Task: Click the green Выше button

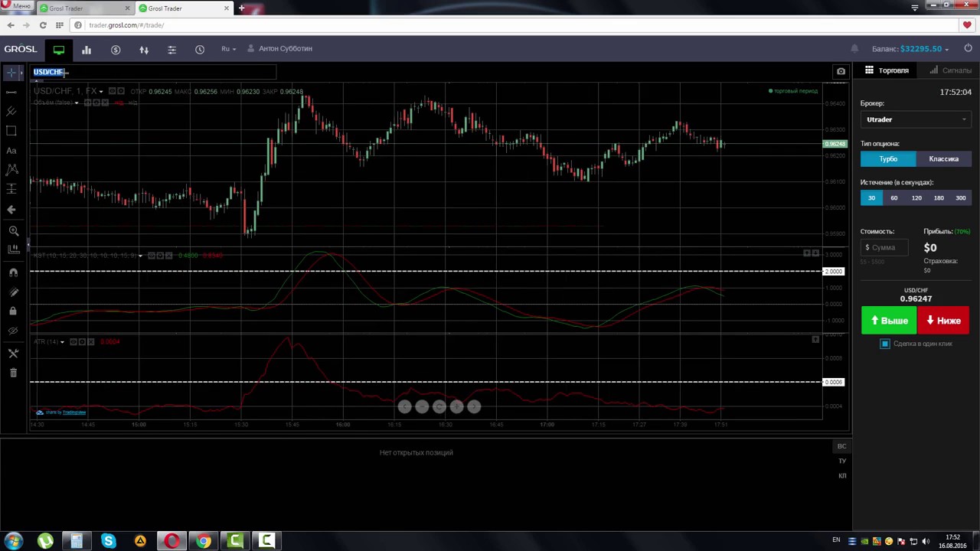Action: [x=888, y=321]
